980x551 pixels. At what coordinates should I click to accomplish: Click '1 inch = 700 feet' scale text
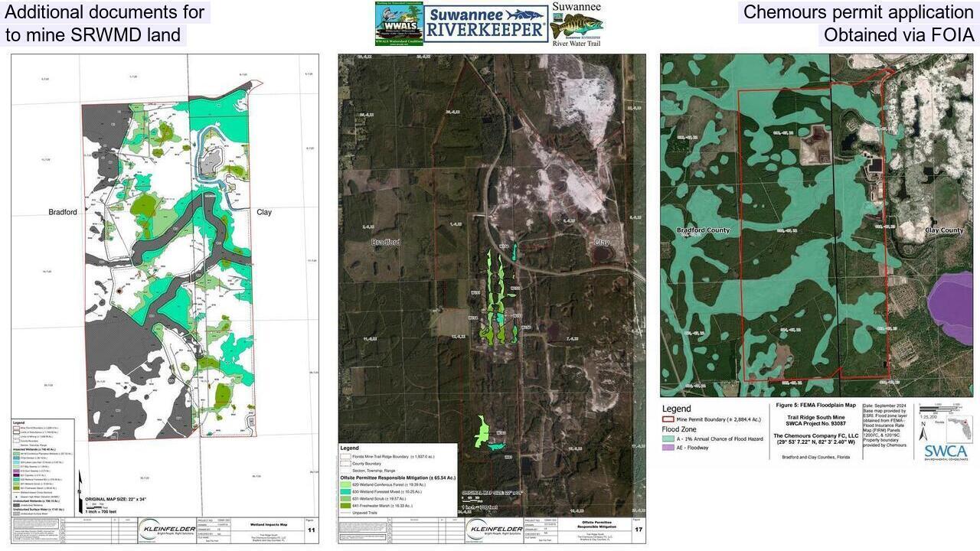pyautogui.click(x=101, y=512)
